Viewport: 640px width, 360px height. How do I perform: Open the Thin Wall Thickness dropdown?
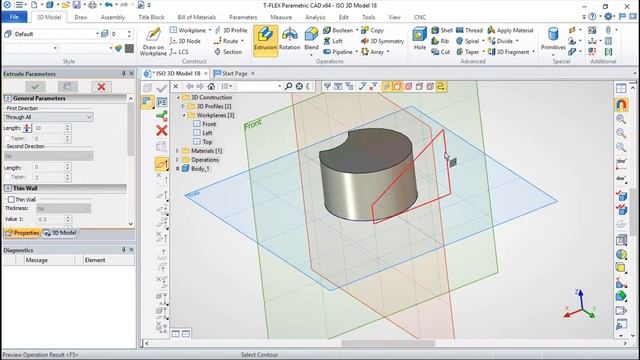63,209
